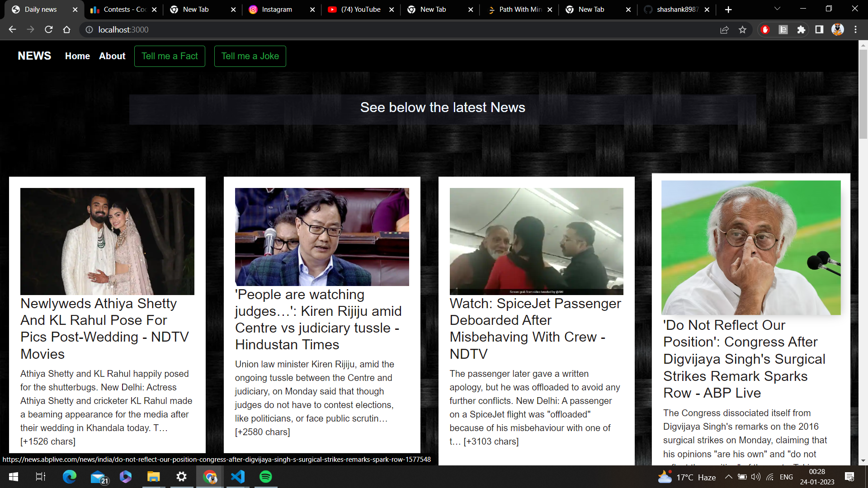Switch to the Instagram tab
The width and height of the screenshot is (868, 488).
click(276, 9)
